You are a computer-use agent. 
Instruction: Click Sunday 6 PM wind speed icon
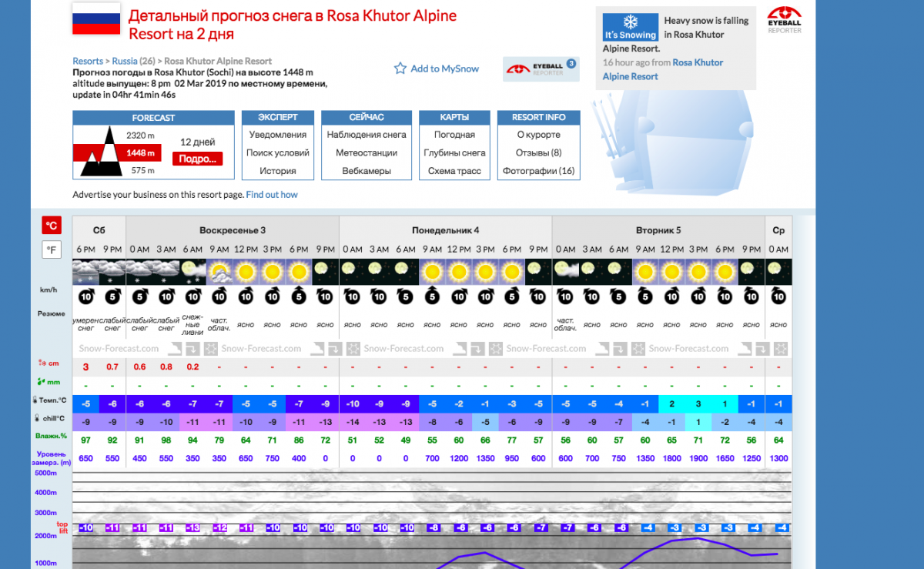coord(299,296)
